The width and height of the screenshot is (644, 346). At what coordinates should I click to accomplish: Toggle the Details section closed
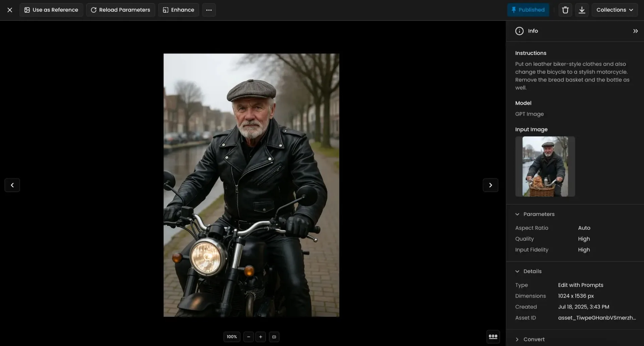tap(517, 271)
